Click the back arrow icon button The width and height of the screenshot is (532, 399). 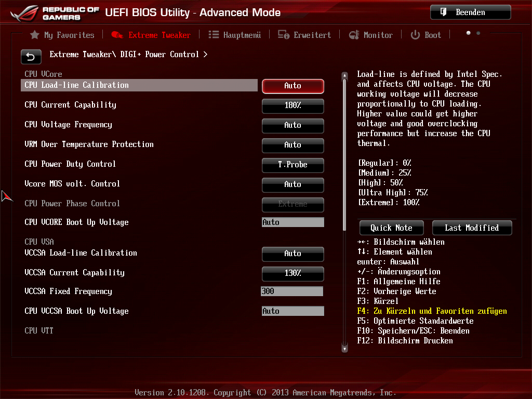[x=31, y=57]
